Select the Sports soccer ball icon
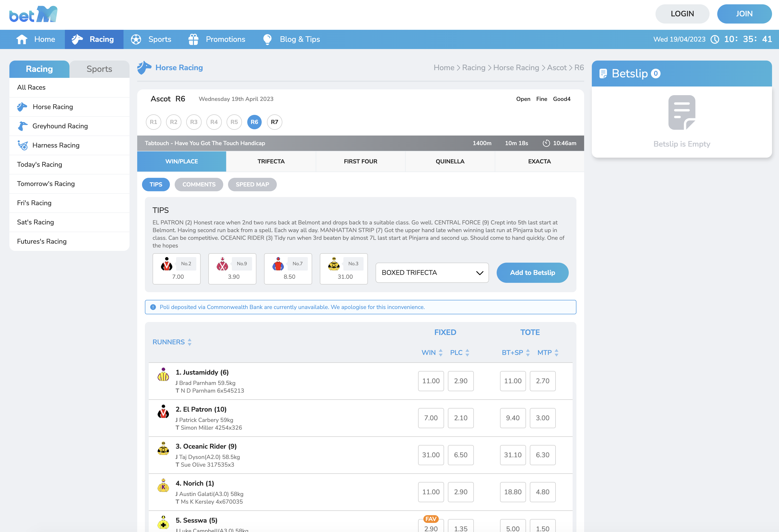Image resolution: width=779 pixels, height=532 pixels. (x=136, y=39)
